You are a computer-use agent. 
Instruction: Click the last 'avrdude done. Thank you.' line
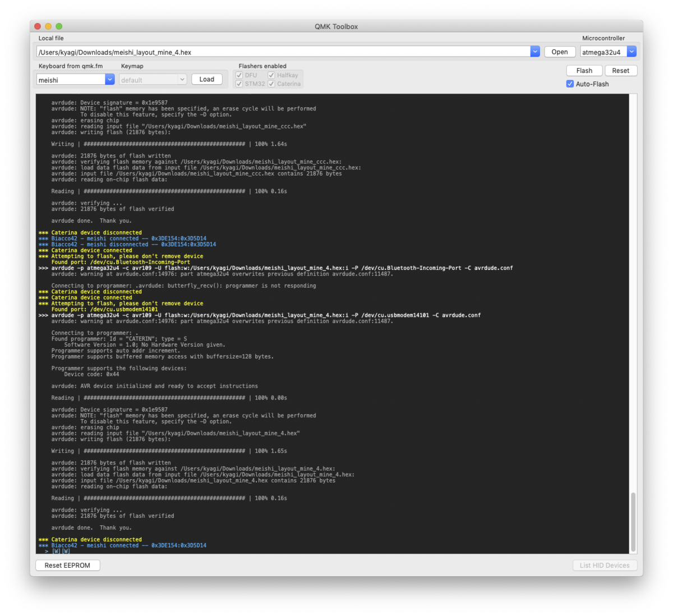point(91,527)
